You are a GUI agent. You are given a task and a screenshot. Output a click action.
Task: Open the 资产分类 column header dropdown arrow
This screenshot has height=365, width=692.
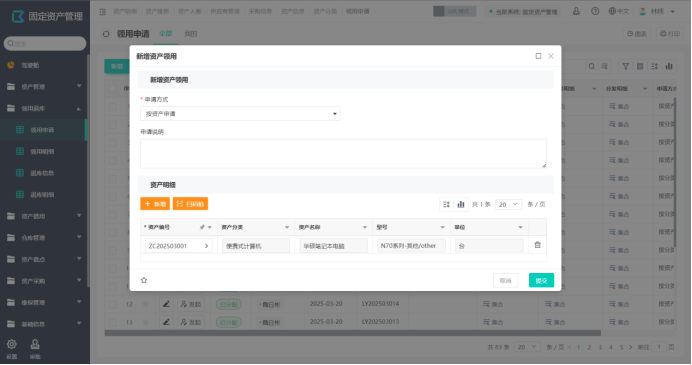tap(287, 227)
